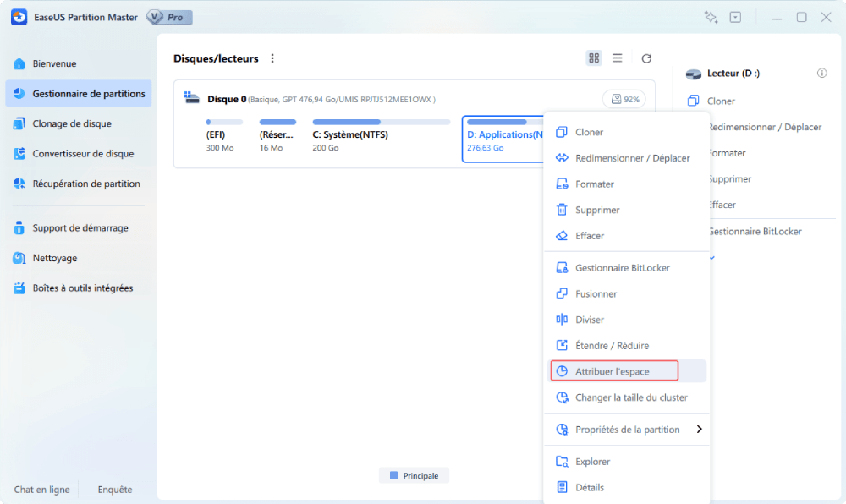
Task: Click the Étendre / Réduire icon
Action: click(x=562, y=346)
